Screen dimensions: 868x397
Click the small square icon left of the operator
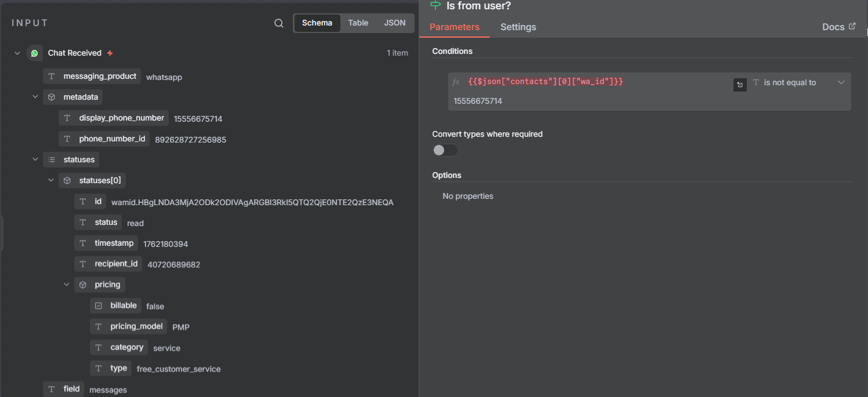point(740,85)
